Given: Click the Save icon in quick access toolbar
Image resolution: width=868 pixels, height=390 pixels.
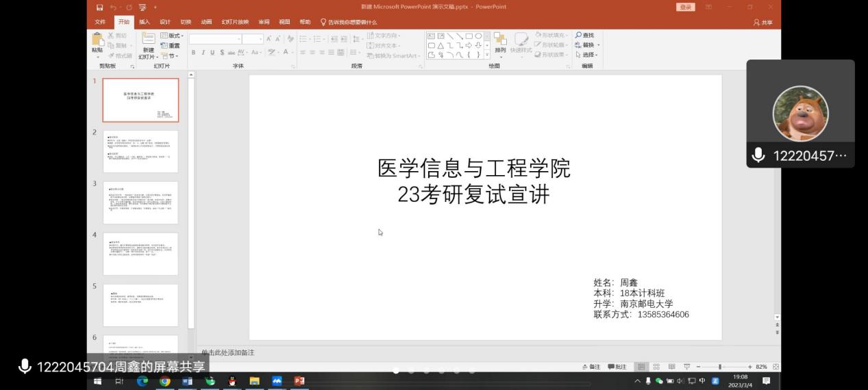Looking at the screenshot, I should pyautogui.click(x=100, y=7).
